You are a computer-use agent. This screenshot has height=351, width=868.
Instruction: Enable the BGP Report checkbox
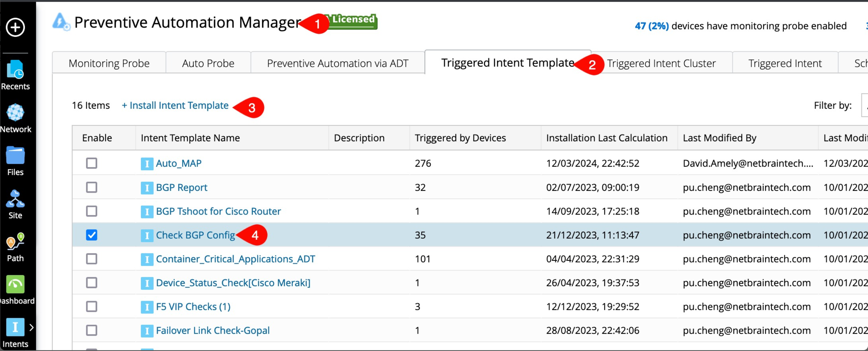[x=92, y=187]
